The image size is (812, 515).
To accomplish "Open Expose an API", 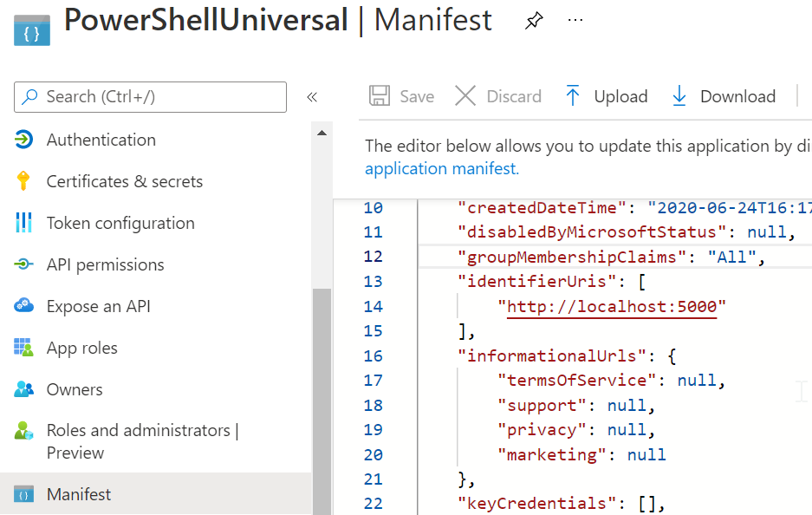I will (x=99, y=306).
